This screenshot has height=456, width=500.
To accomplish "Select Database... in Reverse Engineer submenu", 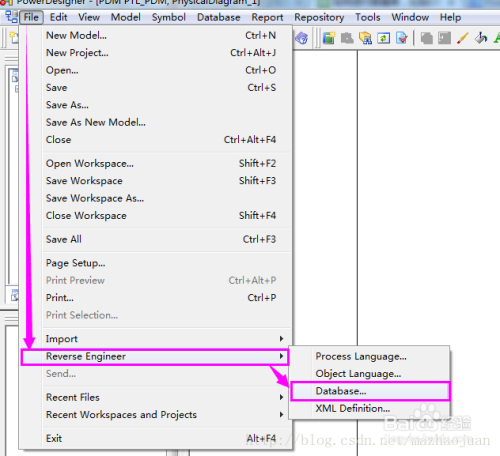I will tap(370, 391).
